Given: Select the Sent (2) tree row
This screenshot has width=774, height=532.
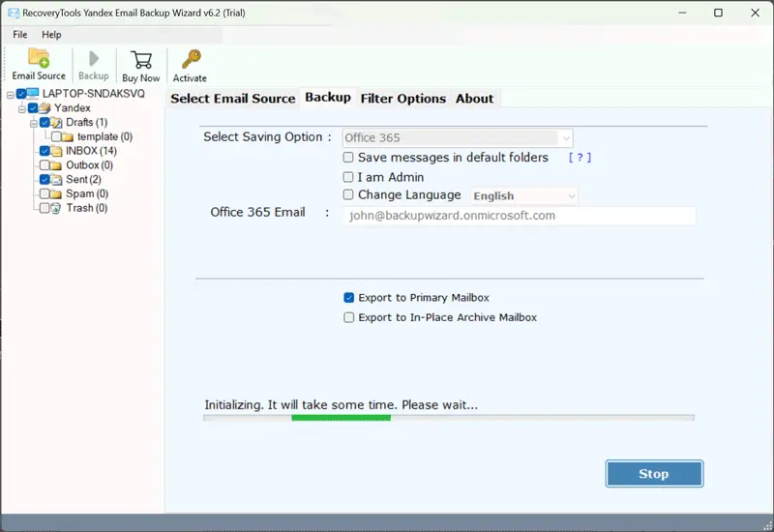Looking at the screenshot, I should coord(83,180).
